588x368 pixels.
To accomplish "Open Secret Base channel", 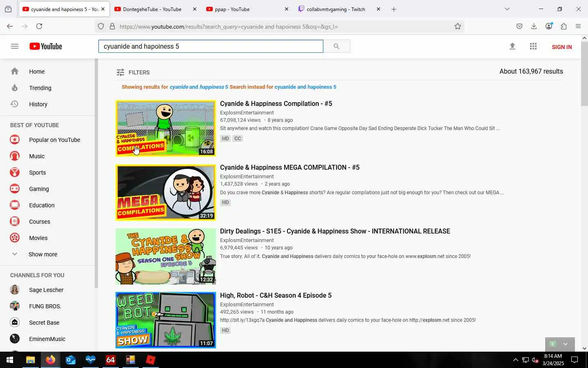I will pos(44,323).
